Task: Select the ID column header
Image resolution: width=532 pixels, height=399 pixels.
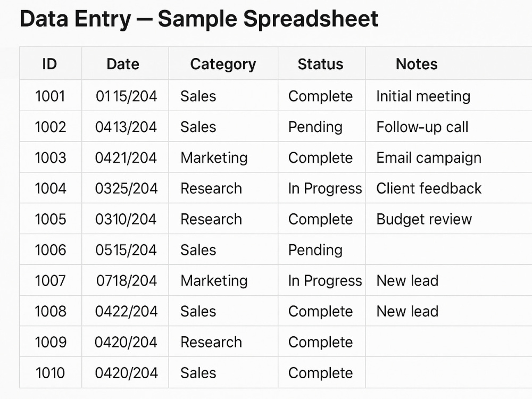Action: [49, 64]
